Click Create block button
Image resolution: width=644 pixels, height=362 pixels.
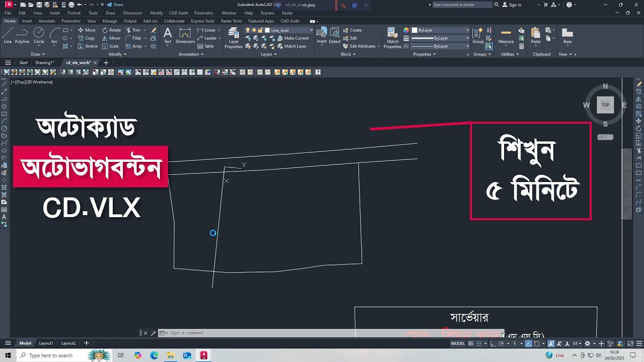pos(353,30)
